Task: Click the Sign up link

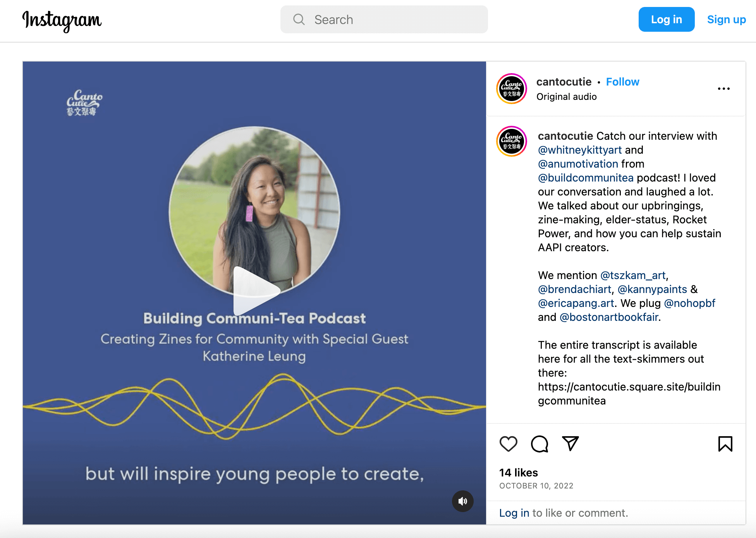Action: pyautogui.click(x=726, y=19)
